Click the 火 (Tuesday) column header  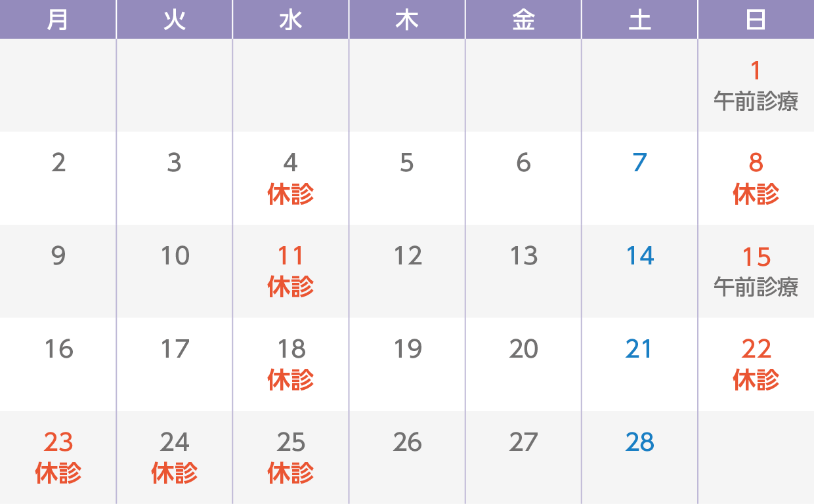[174, 20]
